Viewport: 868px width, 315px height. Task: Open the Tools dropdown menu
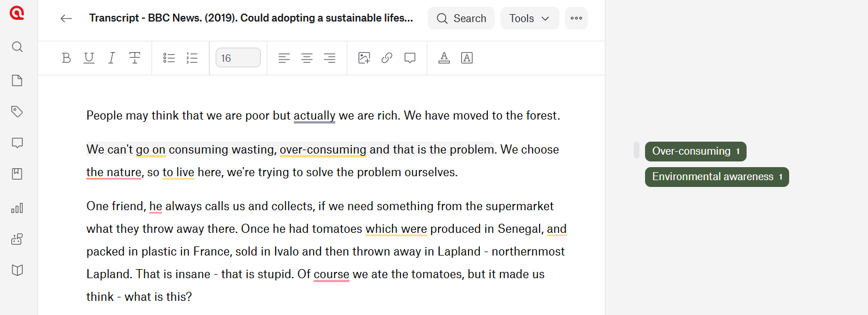tap(529, 18)
